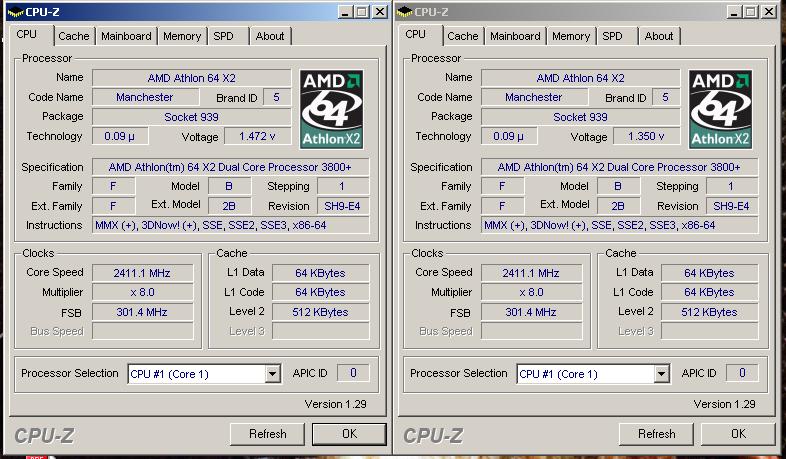Click Brand ID value 5 in left window

point(277,97)
